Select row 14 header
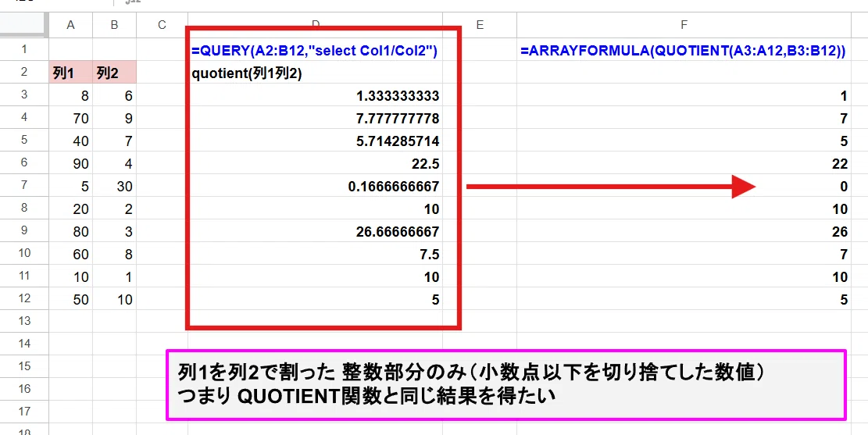 (x=24, y=344)
